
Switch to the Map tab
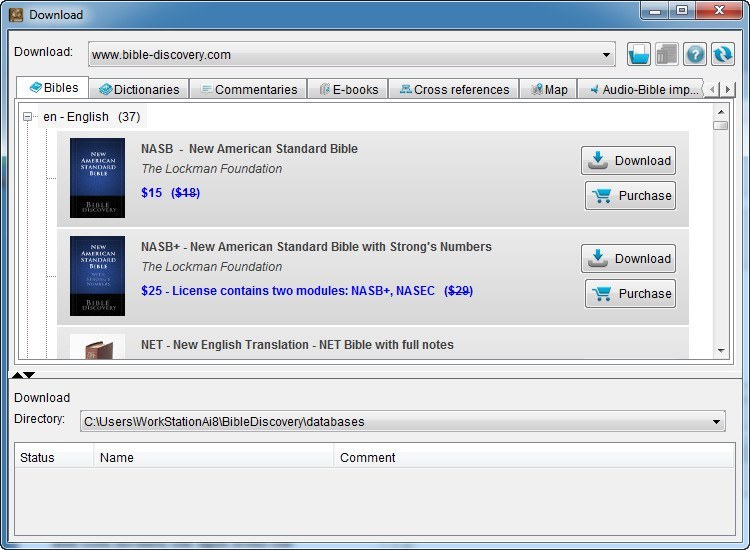tap(549, 89)
